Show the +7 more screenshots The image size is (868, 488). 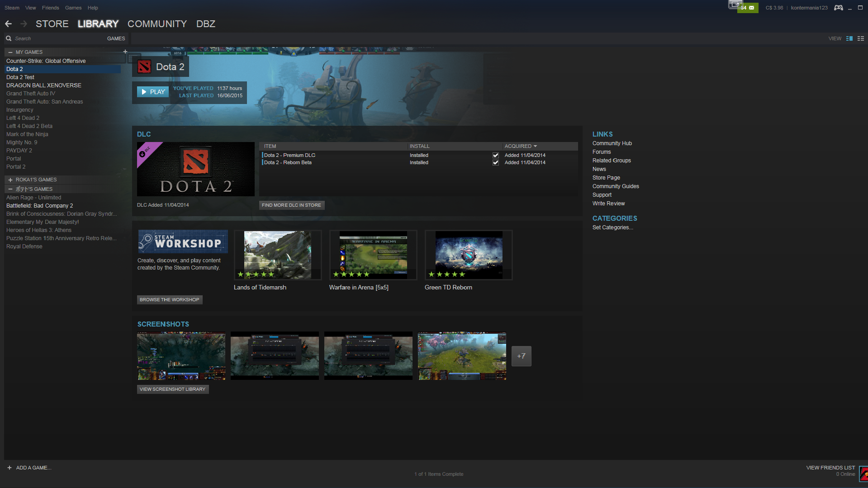[x=521, y=356]
